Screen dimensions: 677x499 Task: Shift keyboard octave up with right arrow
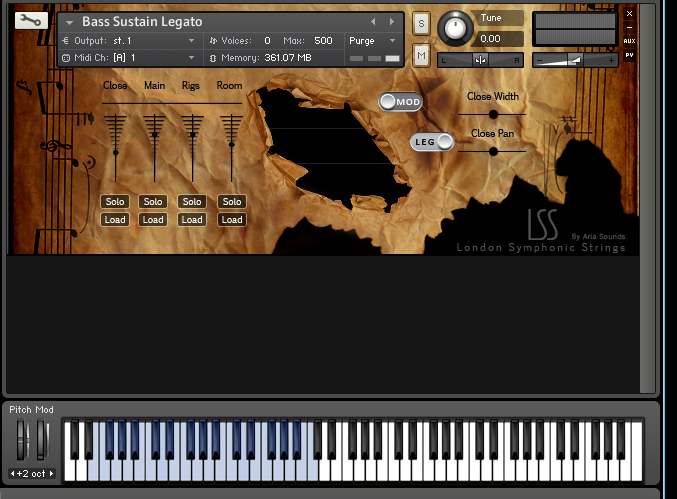tap(51, 474)
